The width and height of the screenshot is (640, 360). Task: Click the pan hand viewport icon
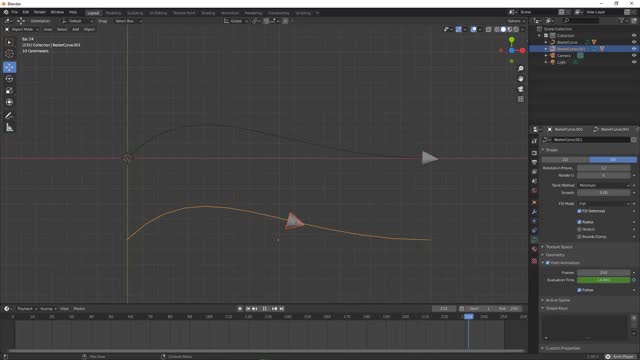[x=520, y=78]
